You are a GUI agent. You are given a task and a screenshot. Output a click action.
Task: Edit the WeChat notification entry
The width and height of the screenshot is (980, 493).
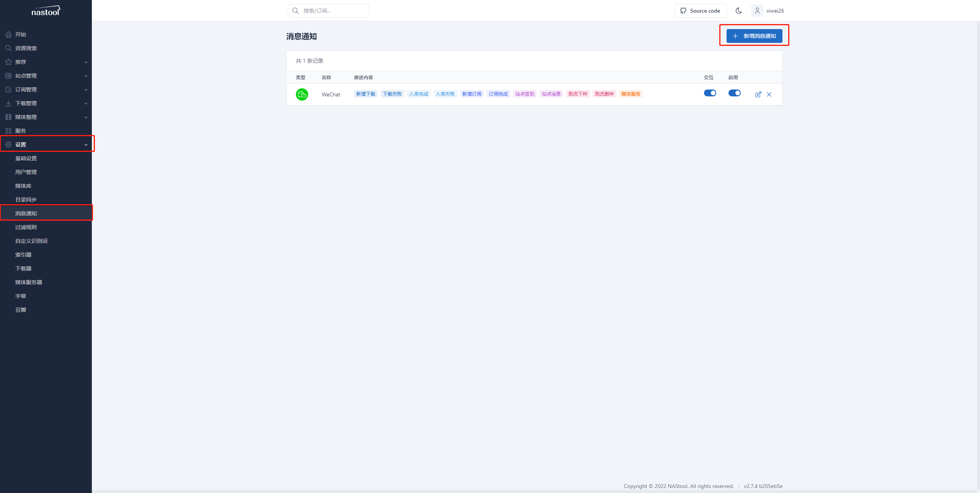click(x=758, y=94)
